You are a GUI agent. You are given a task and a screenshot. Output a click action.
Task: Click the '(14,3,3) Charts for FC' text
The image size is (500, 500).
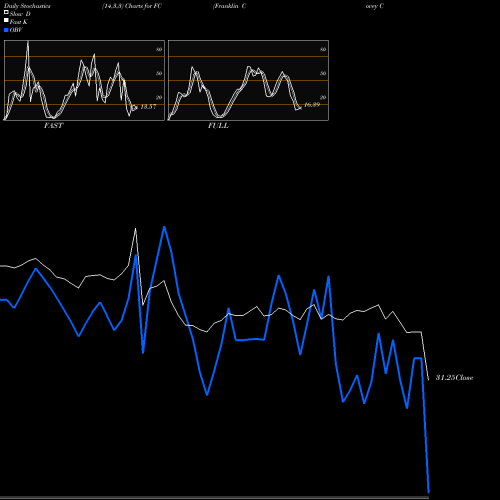(132, 6)
